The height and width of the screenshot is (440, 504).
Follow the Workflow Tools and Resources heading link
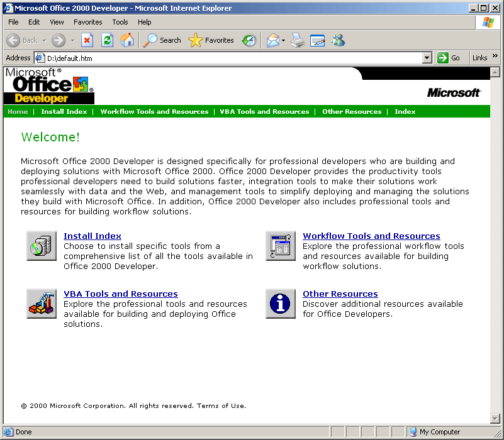click(x=371, y=236)
